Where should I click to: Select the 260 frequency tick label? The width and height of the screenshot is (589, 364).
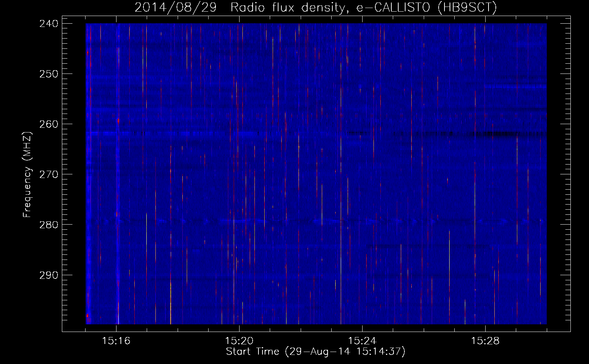[x=49, y=124]
